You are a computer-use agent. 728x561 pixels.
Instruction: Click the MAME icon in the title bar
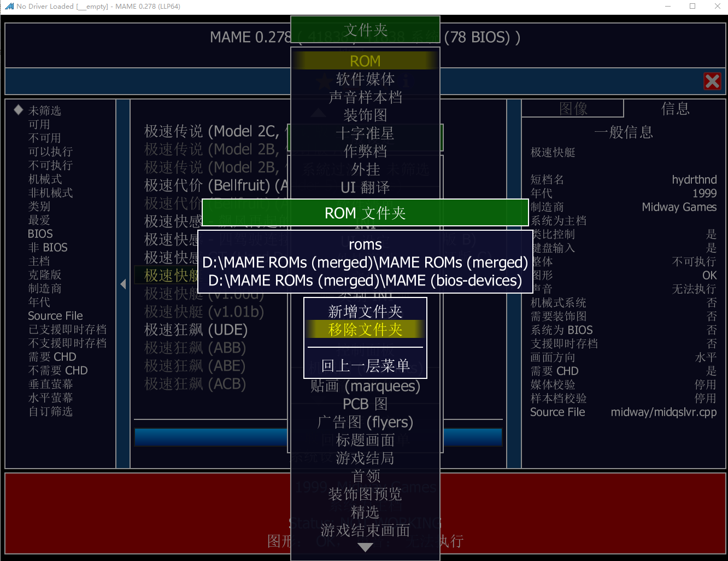[9, 7]
